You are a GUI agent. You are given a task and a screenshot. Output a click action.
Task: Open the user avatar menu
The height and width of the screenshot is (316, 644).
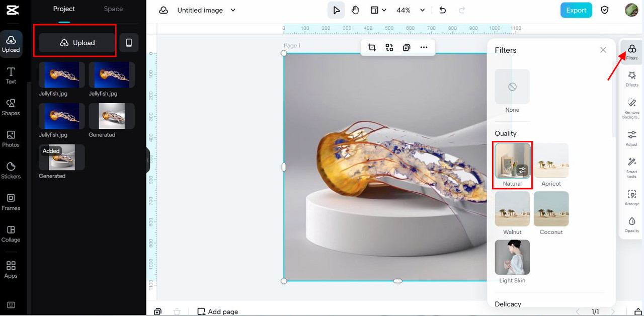click(631, 10)
